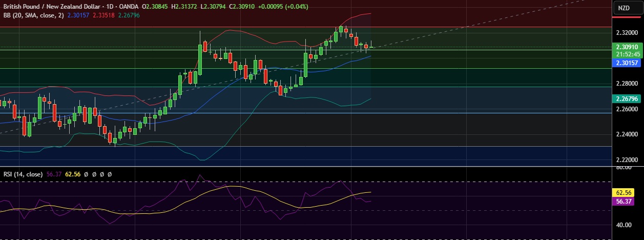Viewport: 644px width, 240px height.
Task: Click the purple RSI value label 56.37
Action: pos(623,201)
